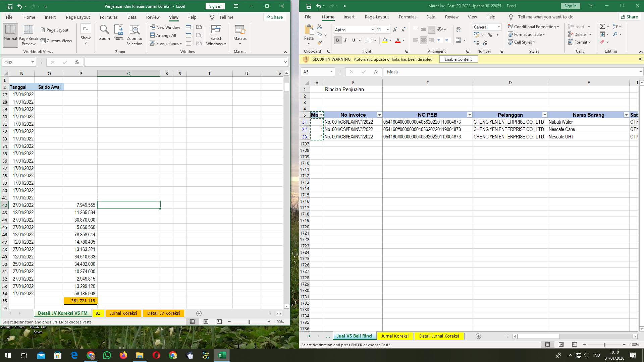Switch to Page Break Preview view
Image resolution: width=644 pixels, height=362 pixels.
29,35
